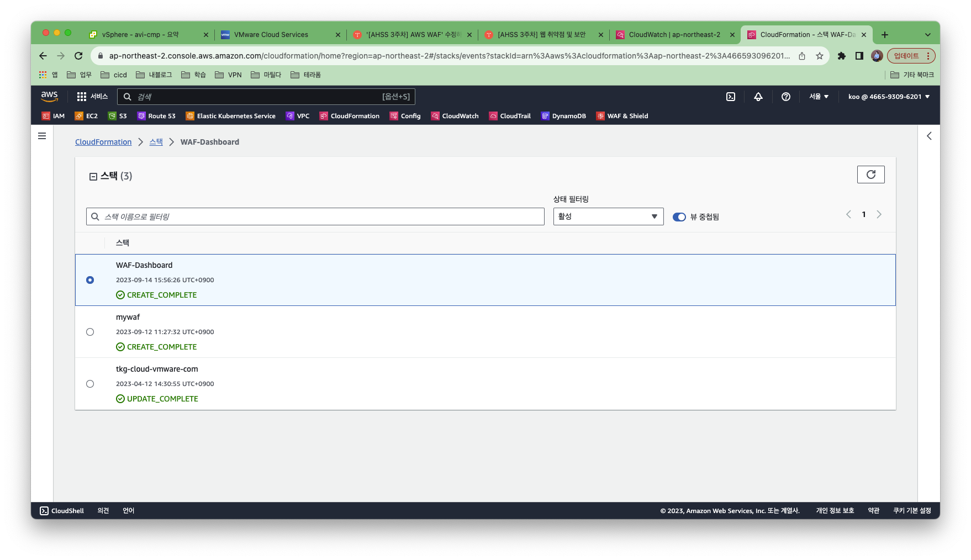Open the AWS home logo
The width and height of the screenshot is (971, 560).
pyautogui.click(x=49, y=96)
